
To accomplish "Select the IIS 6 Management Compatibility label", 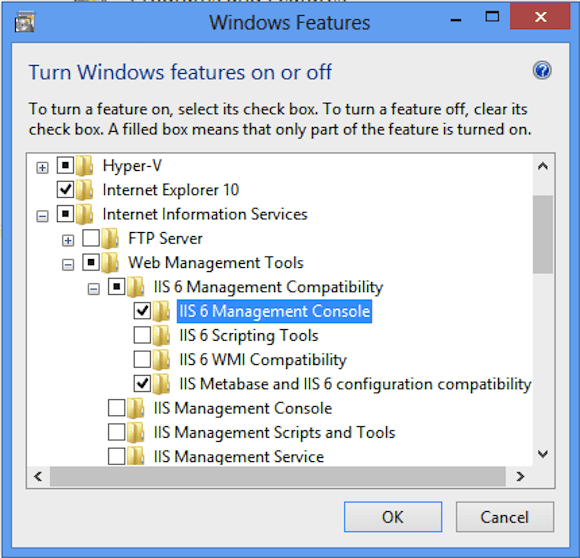I will (268, 287).
